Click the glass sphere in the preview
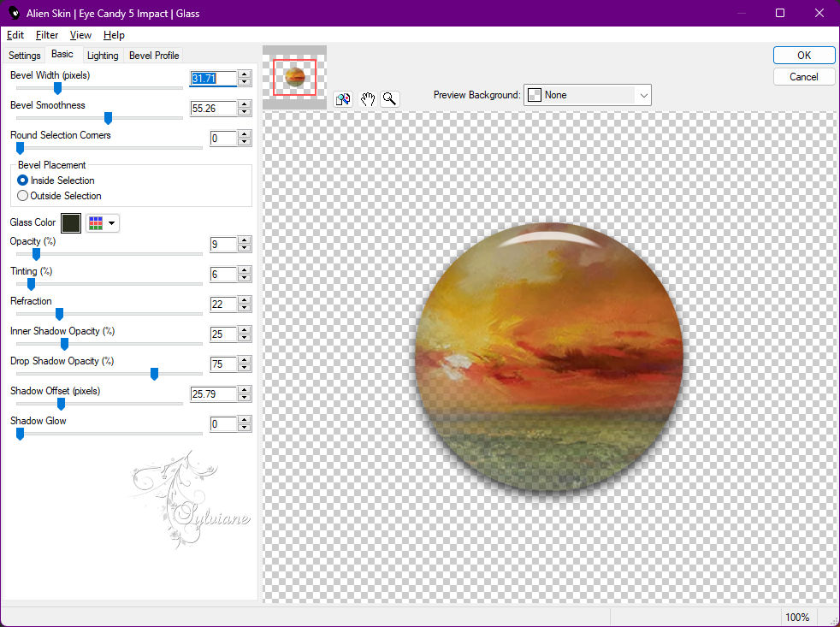 [x=549, y=357]
